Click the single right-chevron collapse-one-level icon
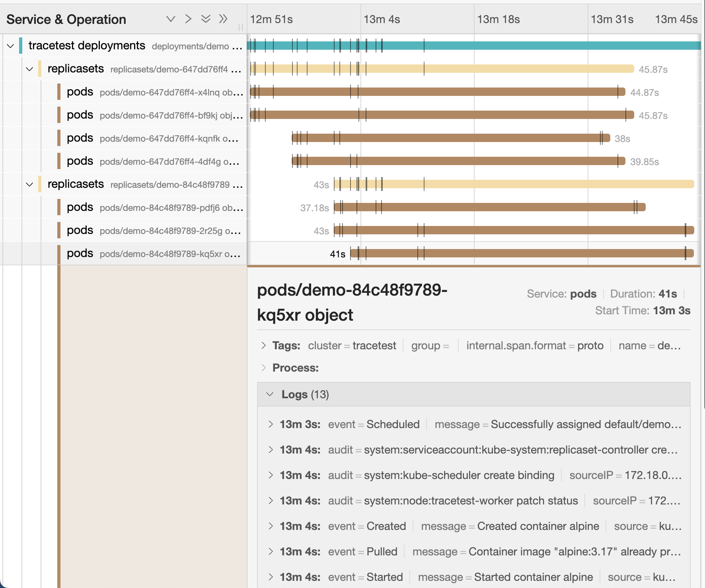Viewport: 705px width, 588px height. pyautogui.click(x=188, y=19)
